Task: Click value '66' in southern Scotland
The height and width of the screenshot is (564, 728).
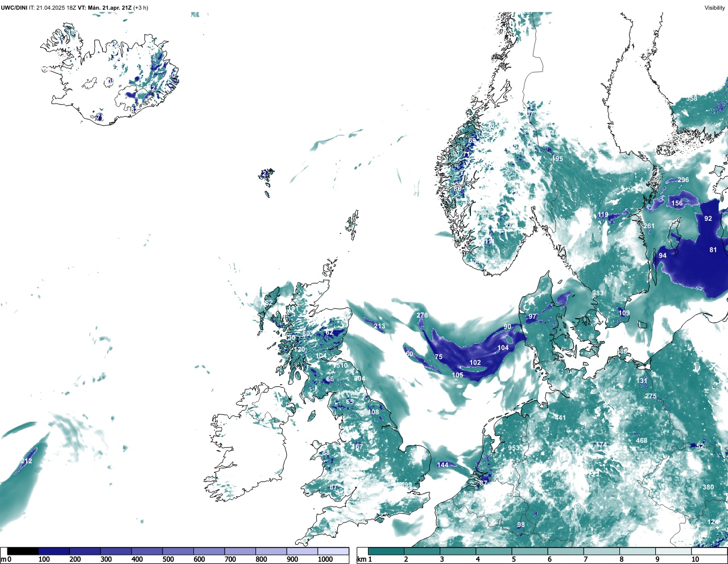Action: click(x=330, y=379)
